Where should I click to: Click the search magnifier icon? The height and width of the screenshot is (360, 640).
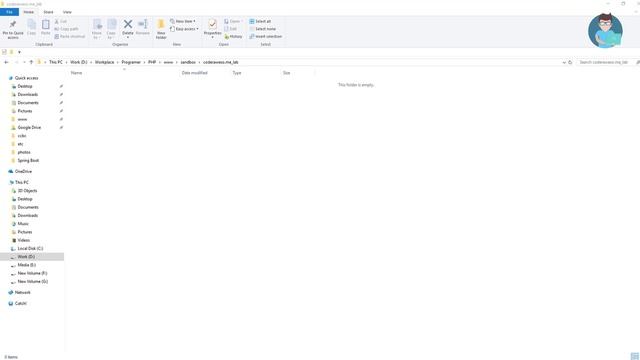638,62
